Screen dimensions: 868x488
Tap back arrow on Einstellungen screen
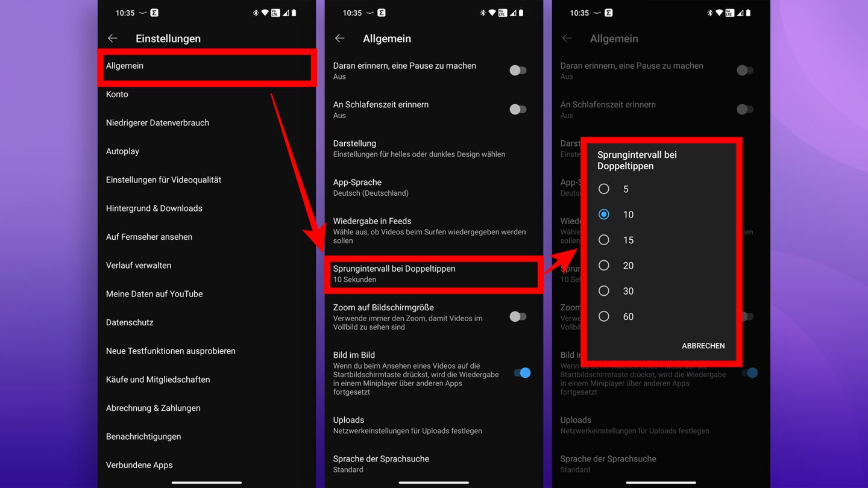pos(112,38)
